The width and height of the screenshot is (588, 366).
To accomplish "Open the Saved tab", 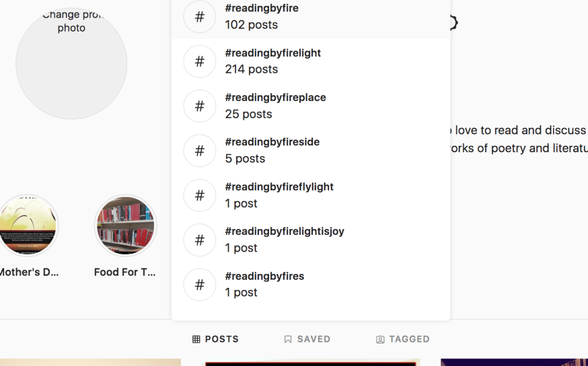I will [307, 340].
